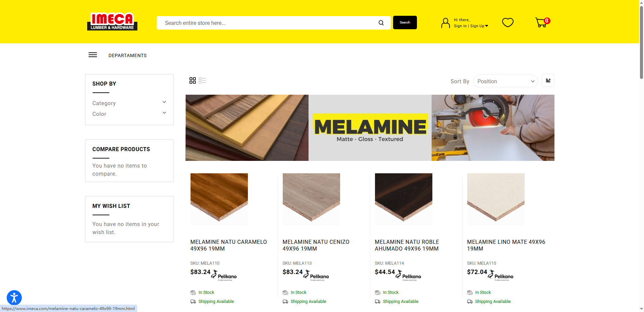Viewport: 644px width, 312px height.
Task: Click the Melamine Natu Roble Ahumado thumbnail
Action: tap(404, 199)
